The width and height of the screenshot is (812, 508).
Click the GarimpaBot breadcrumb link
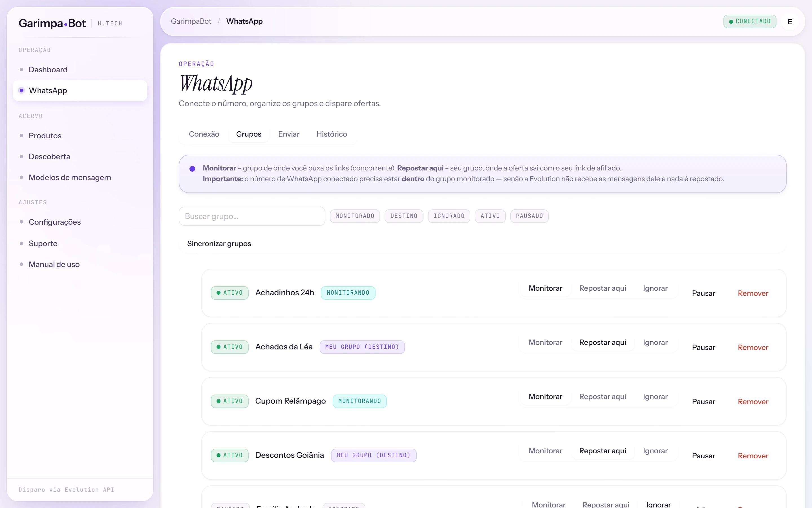pos(191,21)
